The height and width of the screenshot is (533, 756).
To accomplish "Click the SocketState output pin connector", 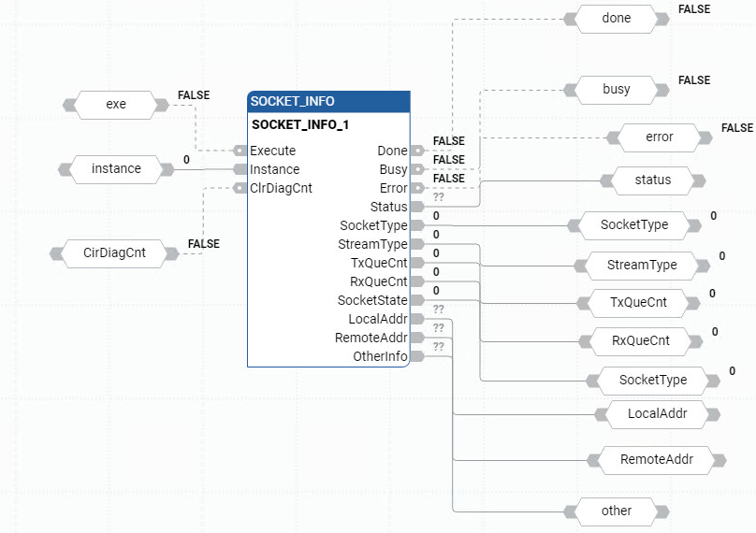I will 417,300.
